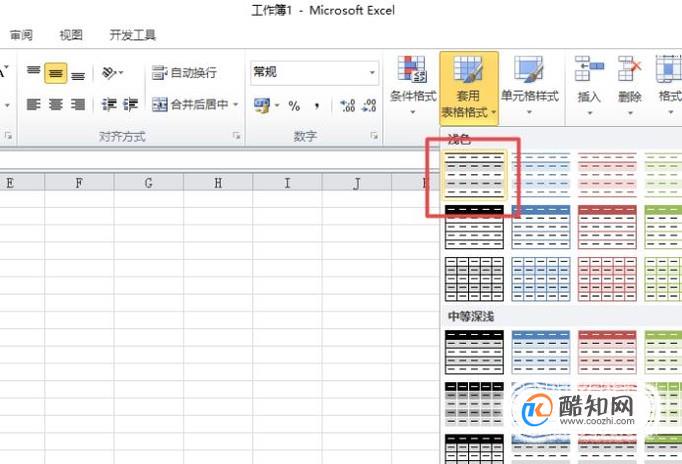Expand 合并后居中 dropdown arrow
The image size is (682, 464).
coord(235,104)
